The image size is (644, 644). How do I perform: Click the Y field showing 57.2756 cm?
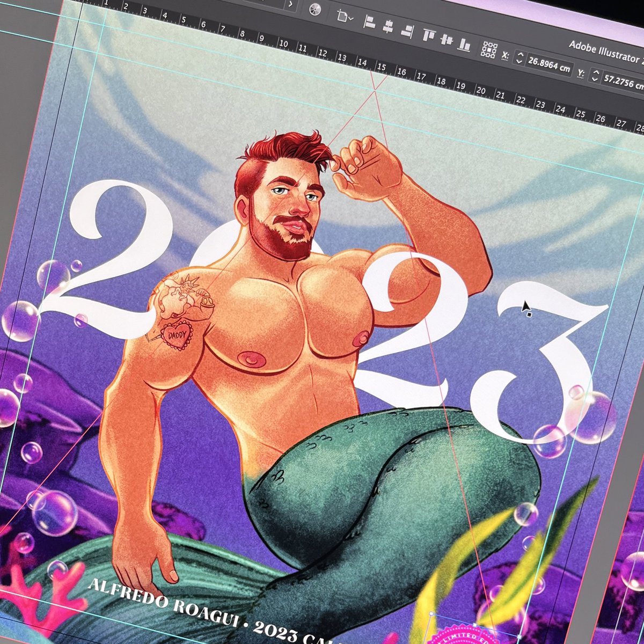click(622, 82)
